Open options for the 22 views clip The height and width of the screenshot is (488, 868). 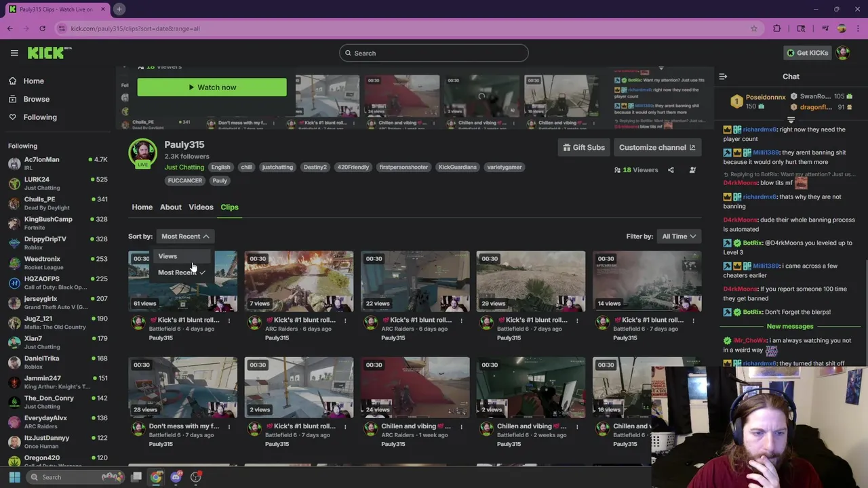point(461,321)
